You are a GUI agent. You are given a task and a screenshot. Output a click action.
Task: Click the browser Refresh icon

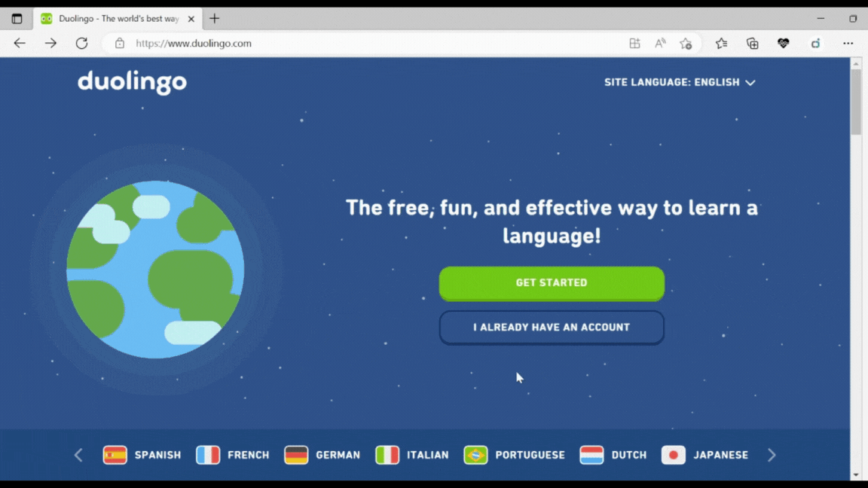(x=81, y=44)
